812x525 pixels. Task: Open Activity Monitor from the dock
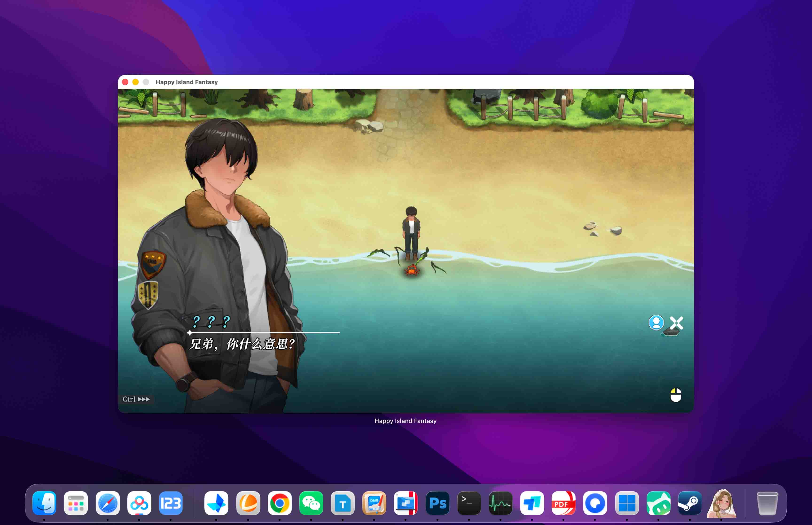[x=500, y=503]
